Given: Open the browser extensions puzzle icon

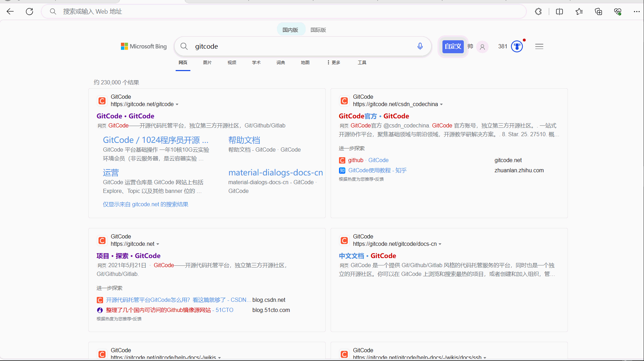Looking at the screenshot, I should tap(538, 12).
